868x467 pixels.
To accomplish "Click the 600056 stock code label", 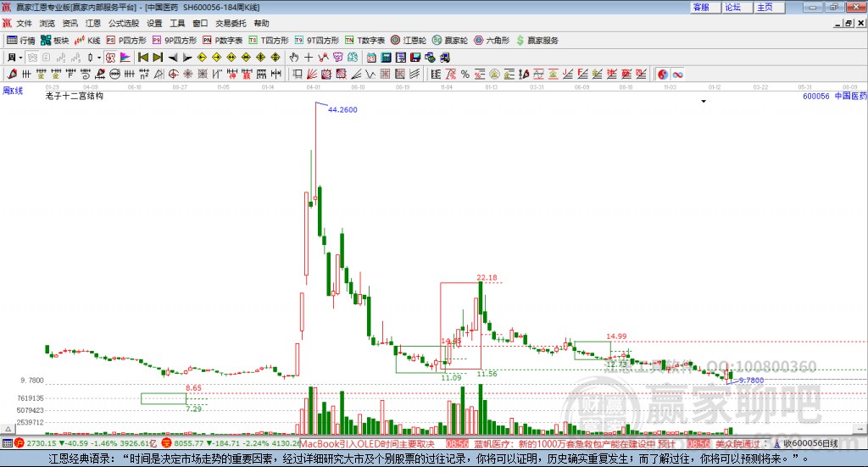I will pos(816,97).
